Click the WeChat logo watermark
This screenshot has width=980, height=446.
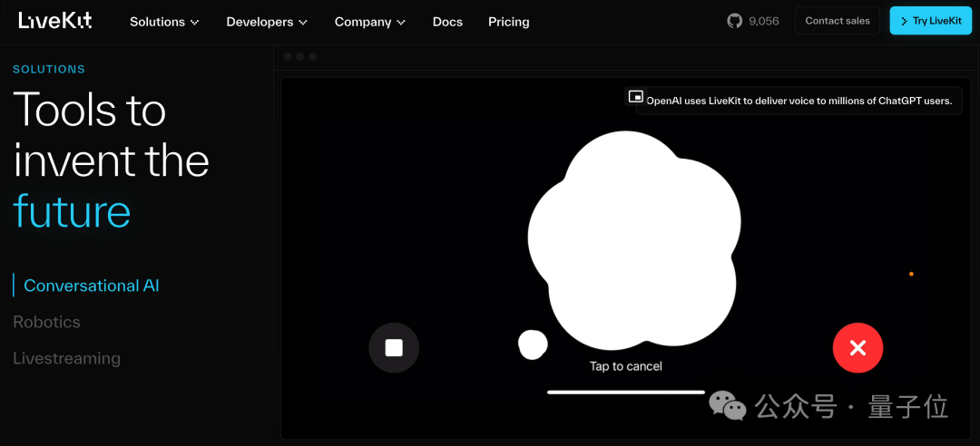pos(727,405)
